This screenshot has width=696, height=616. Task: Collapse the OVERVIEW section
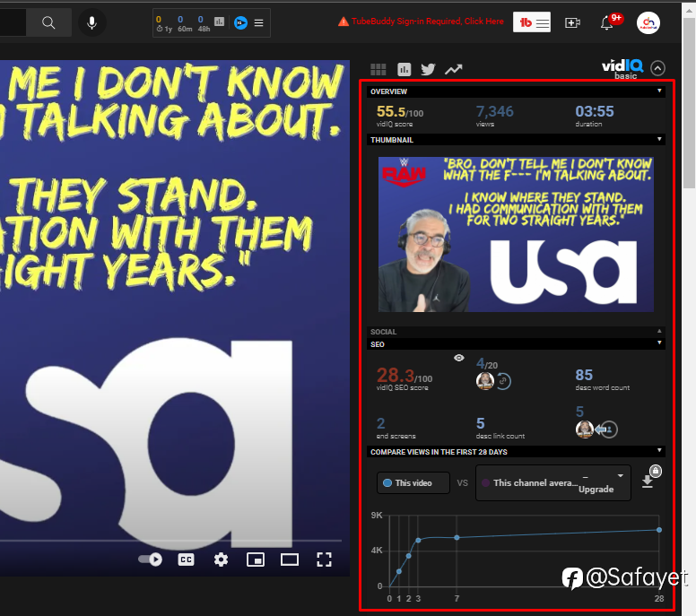click(659, 91)
